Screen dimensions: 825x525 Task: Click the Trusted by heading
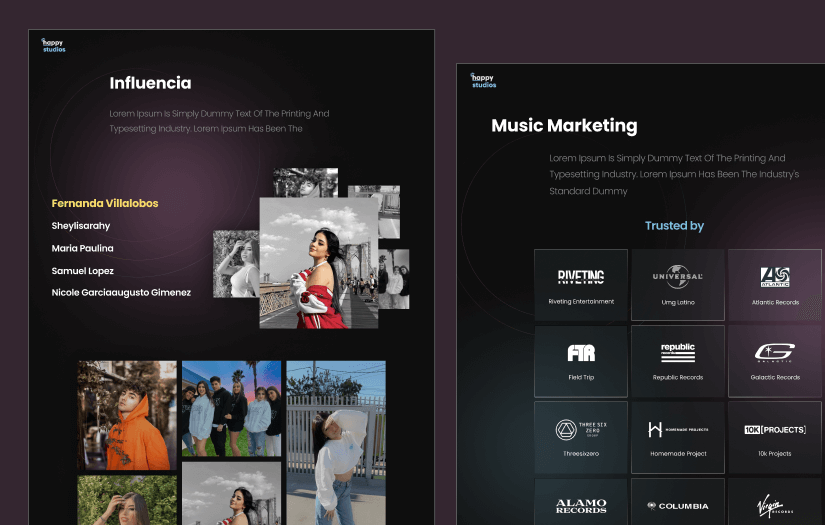(675, 226)
